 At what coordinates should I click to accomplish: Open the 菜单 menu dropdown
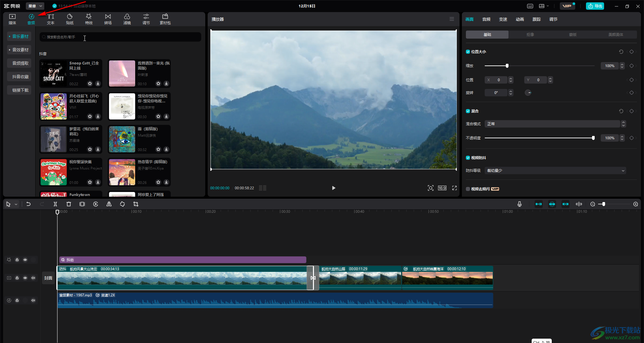click(x=35, y=6)
